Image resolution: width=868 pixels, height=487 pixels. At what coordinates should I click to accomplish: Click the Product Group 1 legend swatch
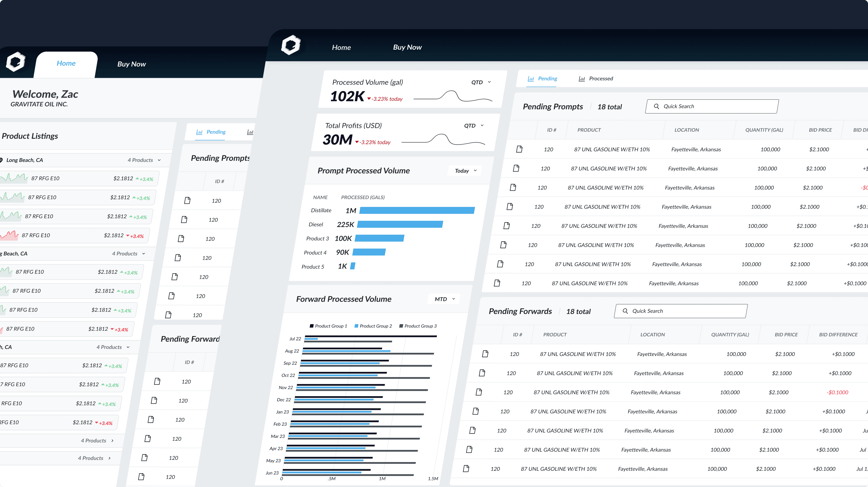311,326
